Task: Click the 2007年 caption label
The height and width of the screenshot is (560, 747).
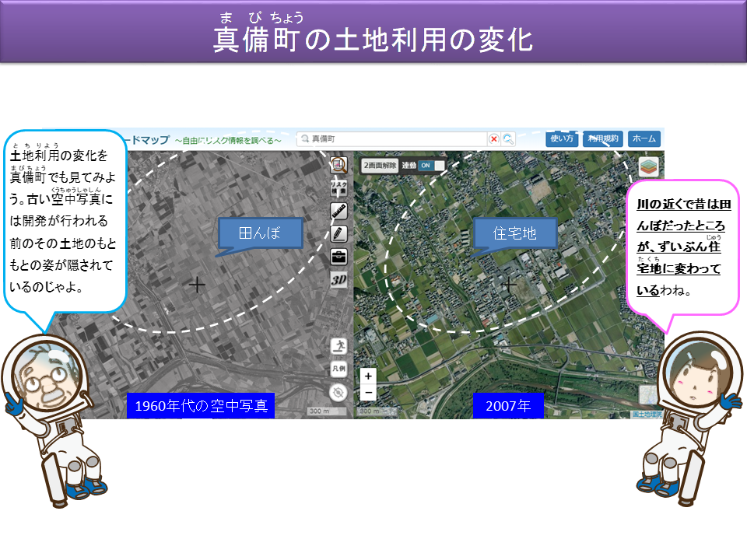Action: click(x=508, y=406)
